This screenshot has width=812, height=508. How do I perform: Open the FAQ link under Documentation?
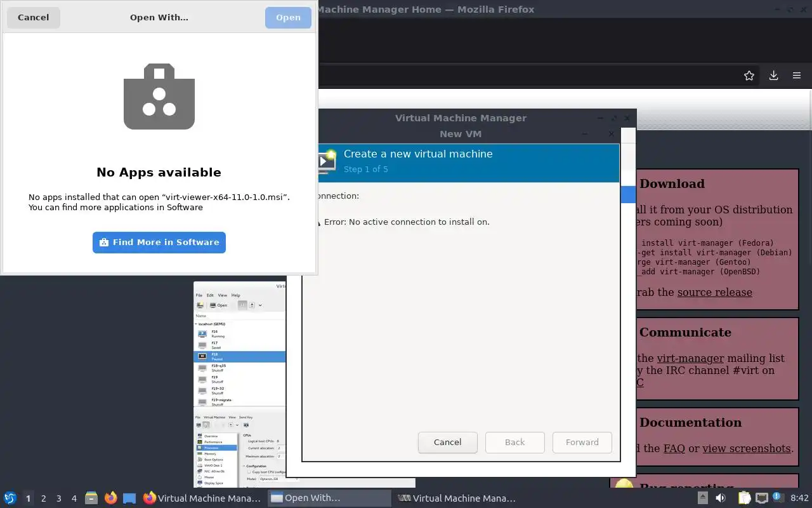pyautogui.click(x=674, y=448)
